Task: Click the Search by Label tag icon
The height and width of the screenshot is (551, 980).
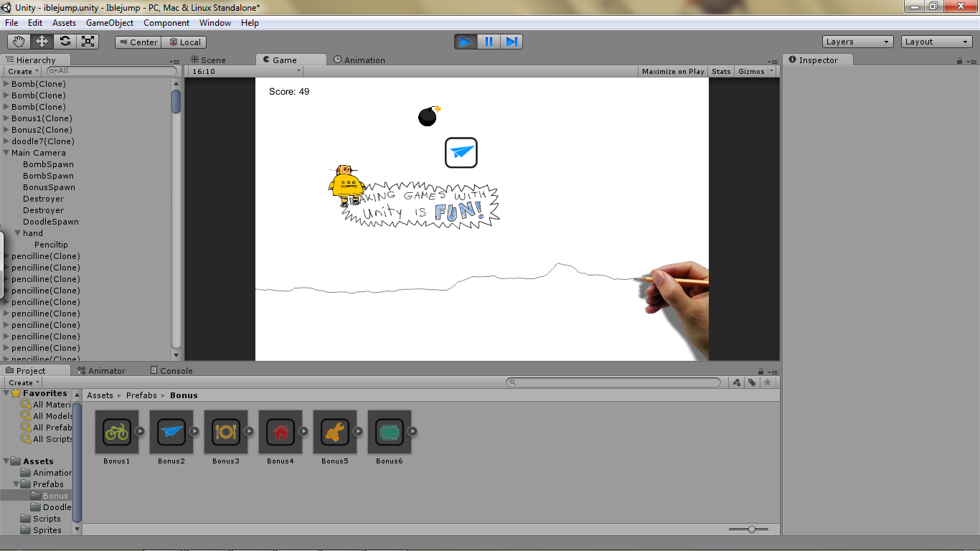Action: coord(752,382)
